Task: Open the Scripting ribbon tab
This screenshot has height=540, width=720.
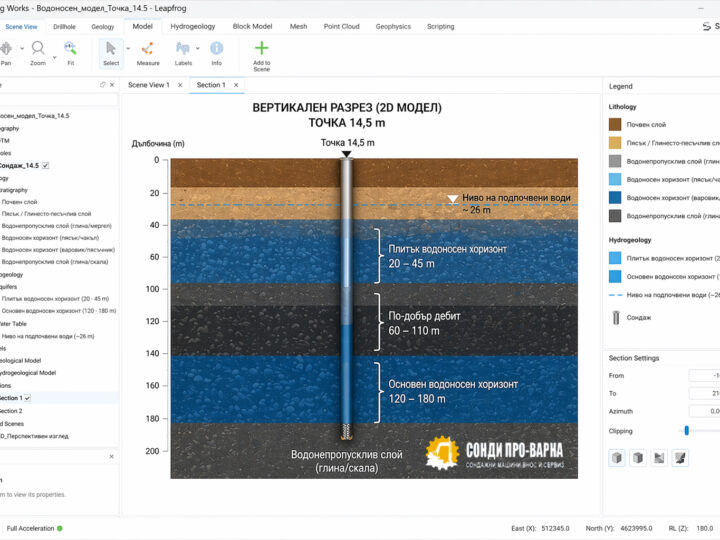Action: coord(440,27)
